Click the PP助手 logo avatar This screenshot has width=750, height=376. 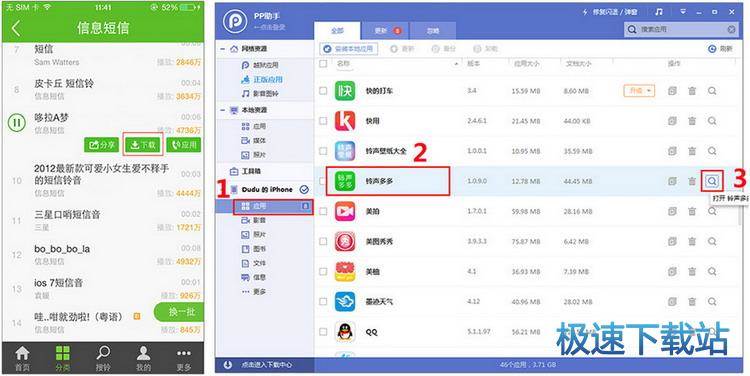click(235, 21)
